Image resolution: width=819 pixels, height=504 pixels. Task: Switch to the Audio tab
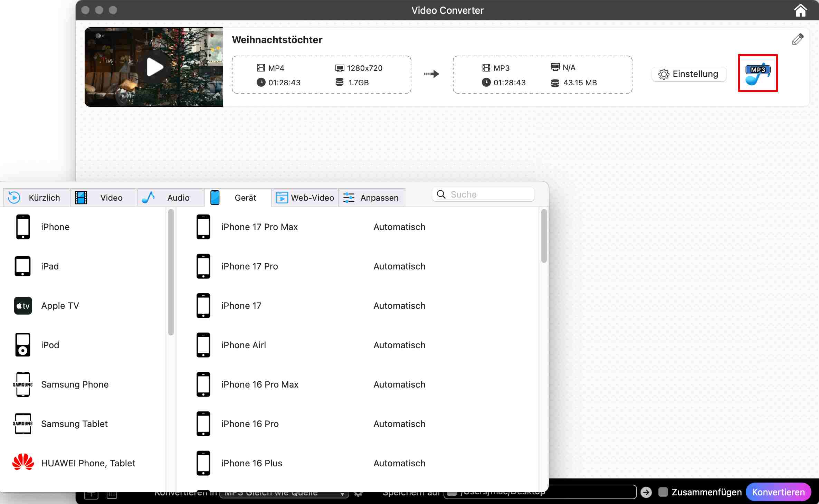click(x=170, y=198)
